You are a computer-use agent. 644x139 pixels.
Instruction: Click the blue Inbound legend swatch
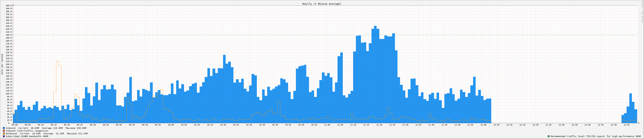4,128
